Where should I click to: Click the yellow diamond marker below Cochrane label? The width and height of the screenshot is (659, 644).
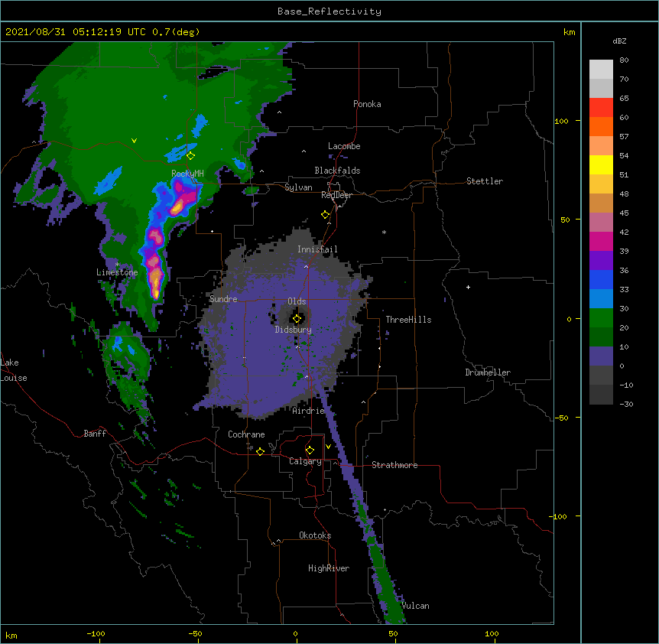click(x=260, y=451)
